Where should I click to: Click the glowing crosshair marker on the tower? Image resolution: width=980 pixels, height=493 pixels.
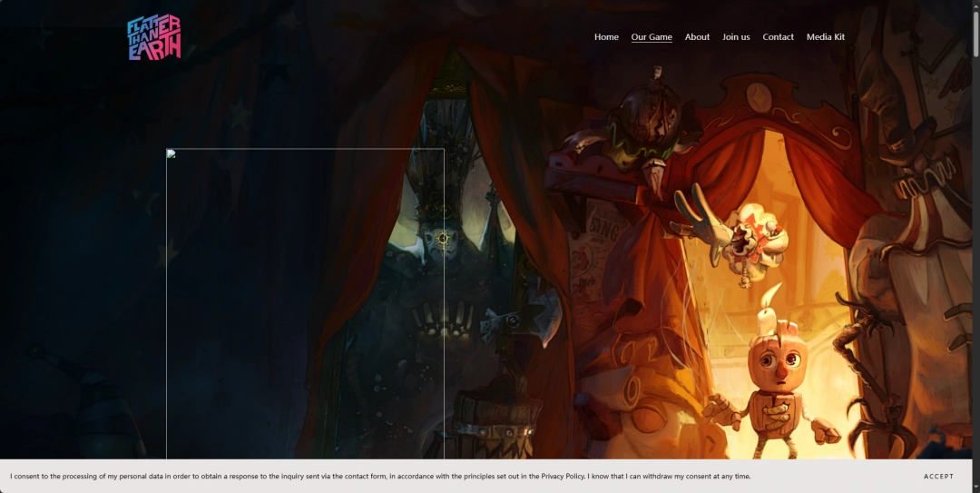point(443,239)
